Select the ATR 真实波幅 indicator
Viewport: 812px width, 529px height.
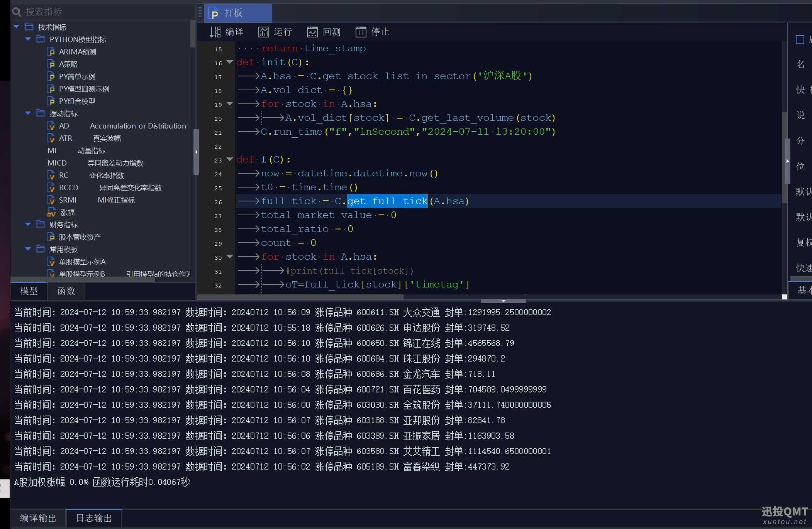[90, 138]
